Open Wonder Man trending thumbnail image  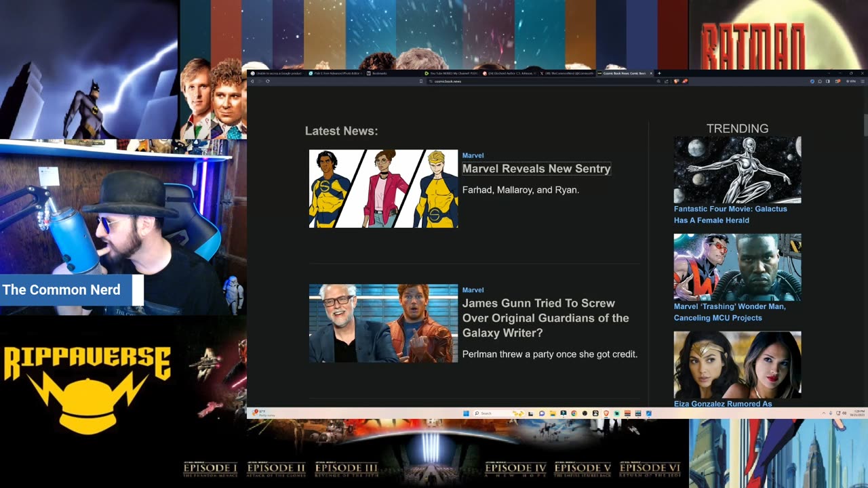(x=737, y=267)
